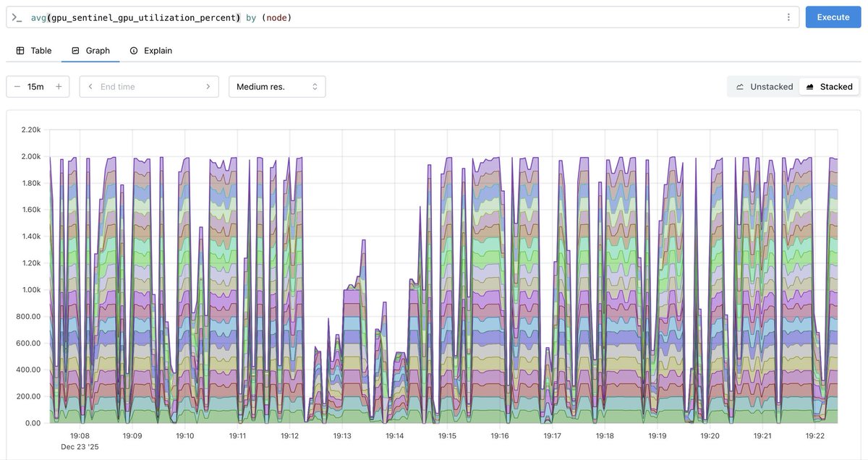Decrease the range with minus button
This screenshot has height=460, width=868.
point(17,87)
